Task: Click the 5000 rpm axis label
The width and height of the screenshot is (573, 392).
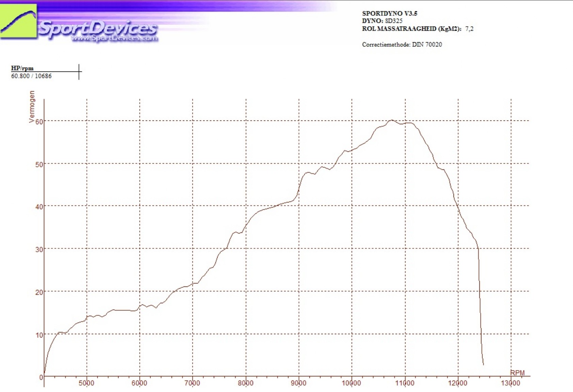Action: (86, 383)
